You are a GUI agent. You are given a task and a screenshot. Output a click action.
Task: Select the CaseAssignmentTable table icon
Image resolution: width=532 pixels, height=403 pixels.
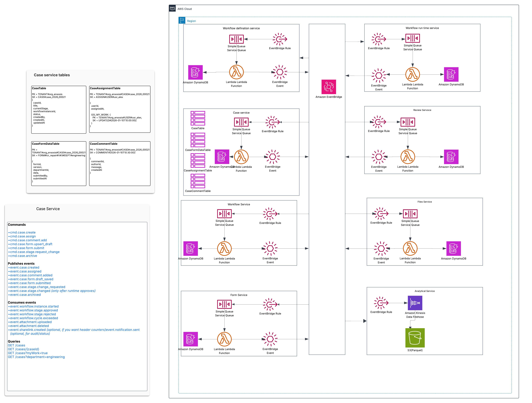[x=198, y=160]
